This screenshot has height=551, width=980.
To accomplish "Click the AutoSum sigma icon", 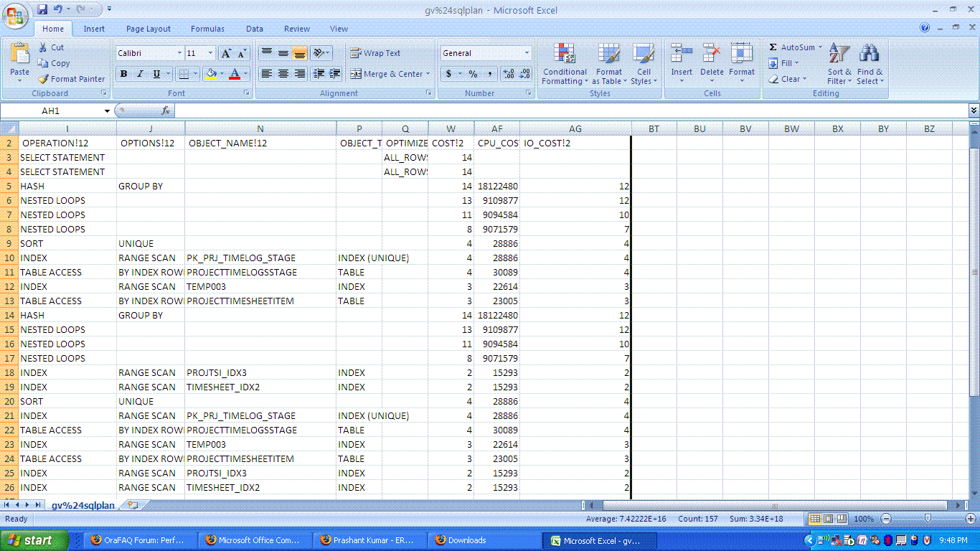I will click(773, 47).
